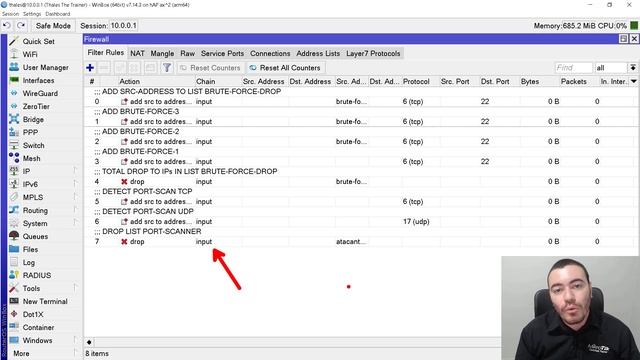Screen dimensions: 640x360
Task: Switch to the Layer7 Protocols tab
Action: (x=373, y=53)
